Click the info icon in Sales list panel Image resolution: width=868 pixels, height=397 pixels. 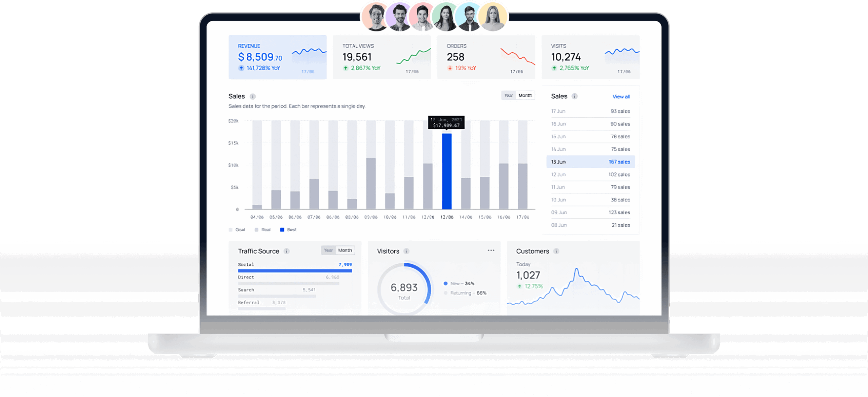click(x=574, y=96)
